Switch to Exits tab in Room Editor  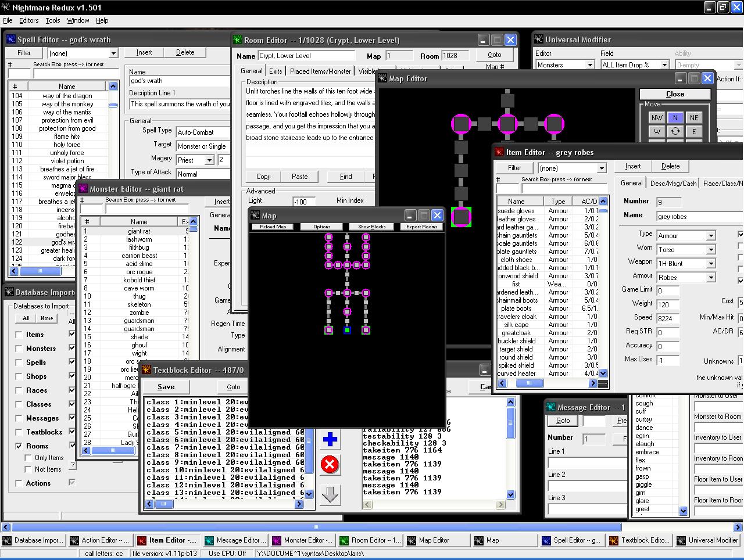(276, 71)
